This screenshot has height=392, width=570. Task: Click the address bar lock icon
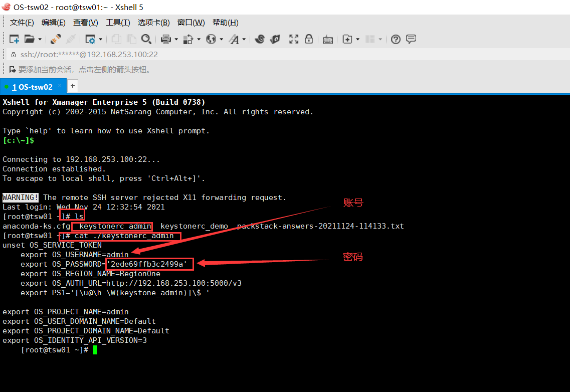point(14,55)
